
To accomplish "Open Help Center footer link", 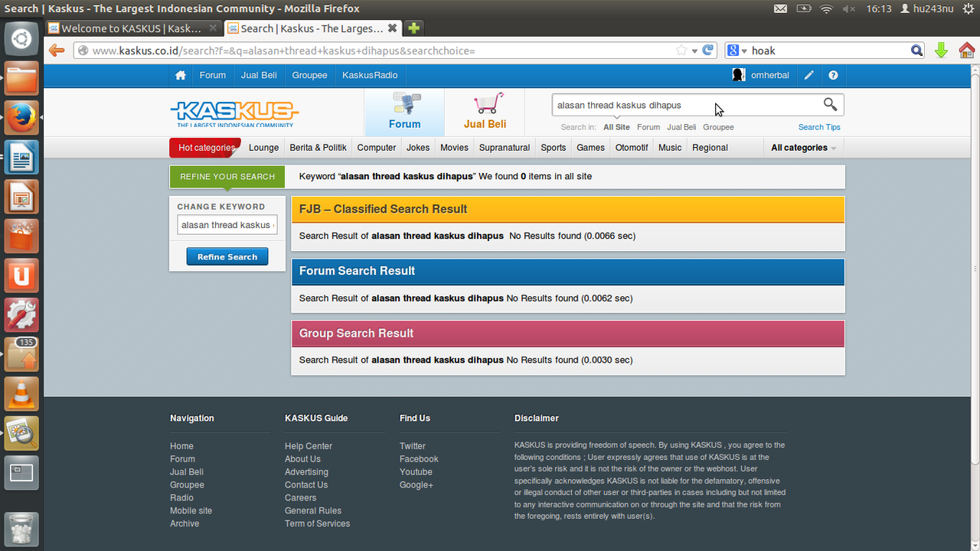I will [309, 446].
